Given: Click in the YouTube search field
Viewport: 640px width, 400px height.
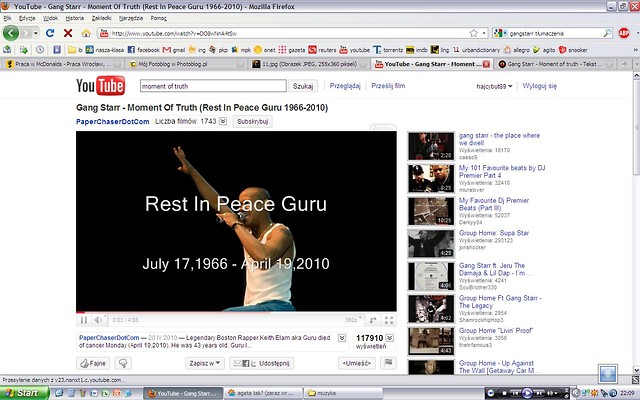Looking at the screenshot, I should [213, 86].
